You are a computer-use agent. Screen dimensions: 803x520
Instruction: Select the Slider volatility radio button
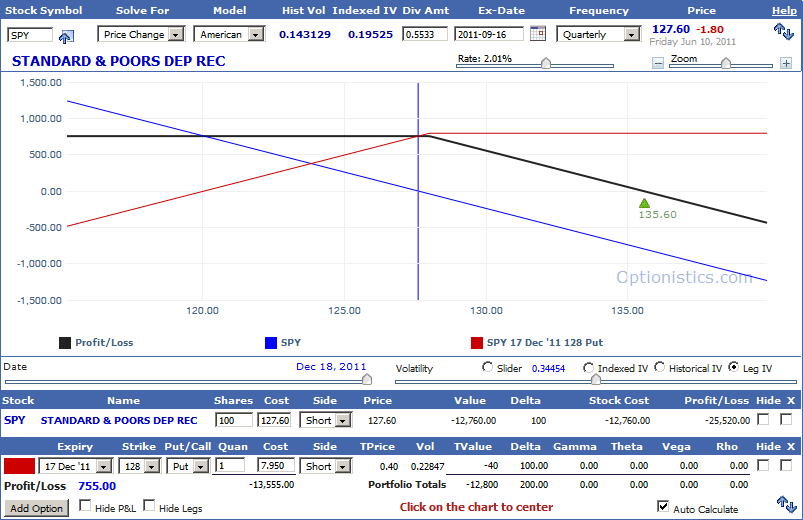(x=488, y=367)
